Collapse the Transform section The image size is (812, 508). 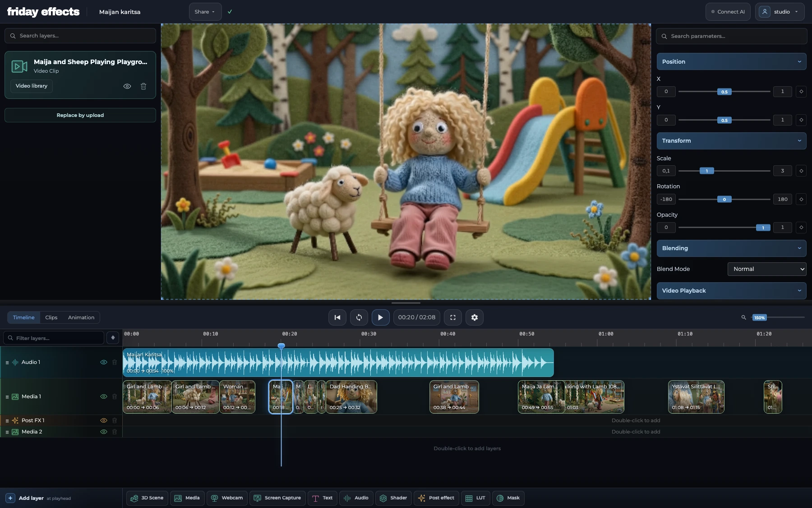pos(731,141)
